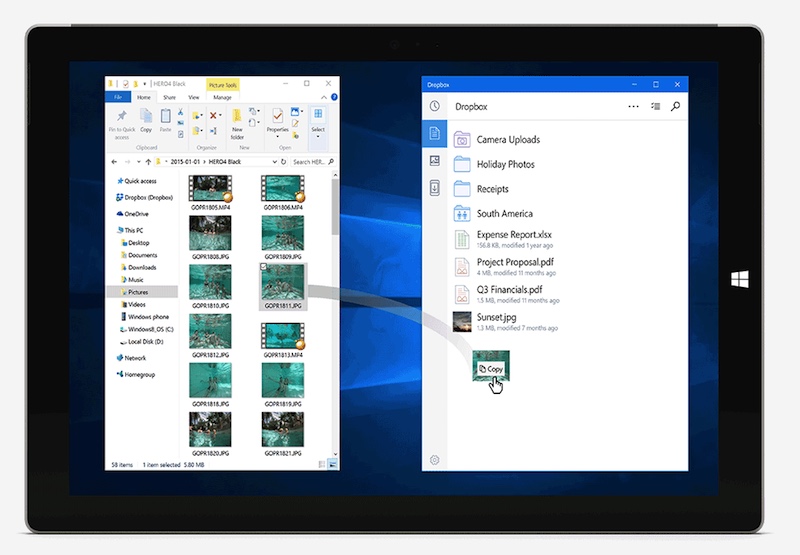Collapse the ribbon with the chevron
This screenshot has width=800, height=555.
[323, 97]
